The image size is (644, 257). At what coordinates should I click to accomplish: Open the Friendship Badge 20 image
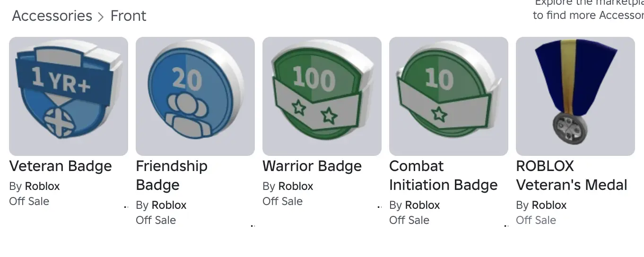click(x=195, y=96)
